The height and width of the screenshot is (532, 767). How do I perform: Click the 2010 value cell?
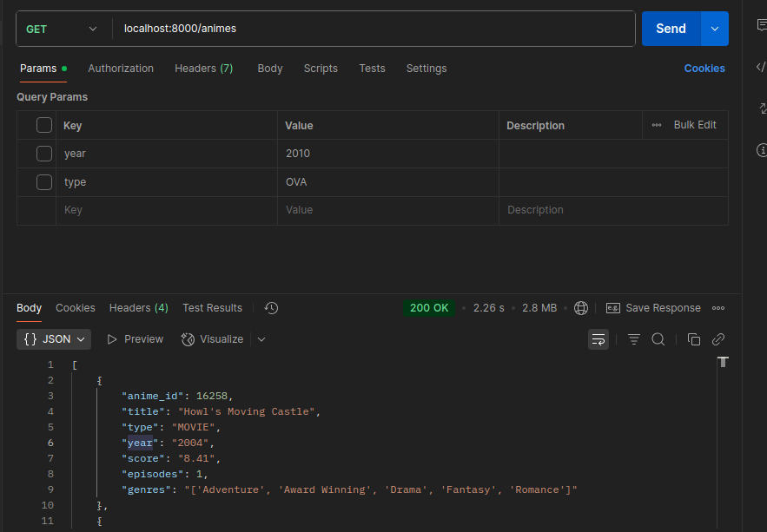pos(388,154)
